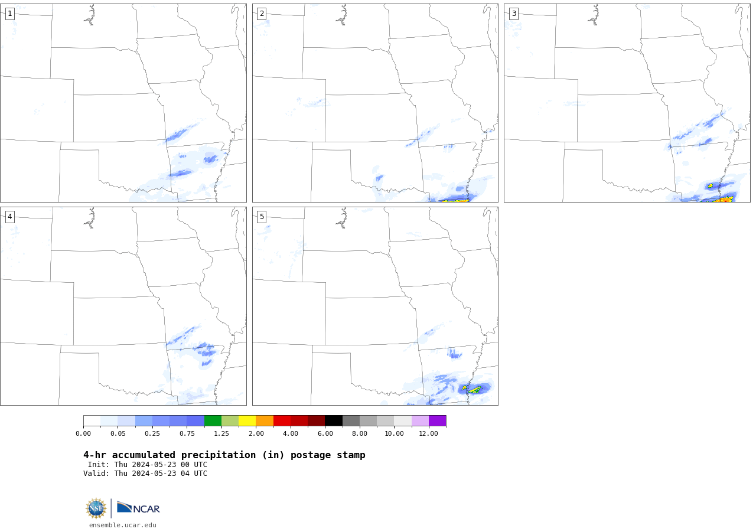Pick the light green colorbar swatch
The image size is (756, 532).
pyautogui.click(x=230, y=421)
